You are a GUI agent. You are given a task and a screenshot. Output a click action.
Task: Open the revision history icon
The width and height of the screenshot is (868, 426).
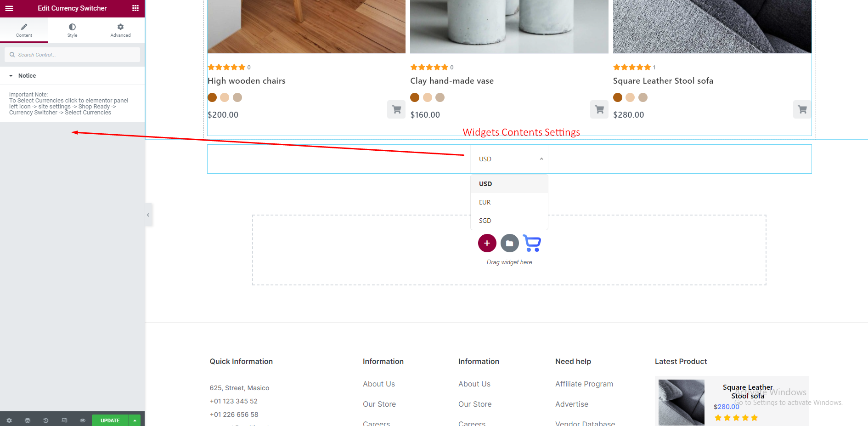(x=46, y=420)
